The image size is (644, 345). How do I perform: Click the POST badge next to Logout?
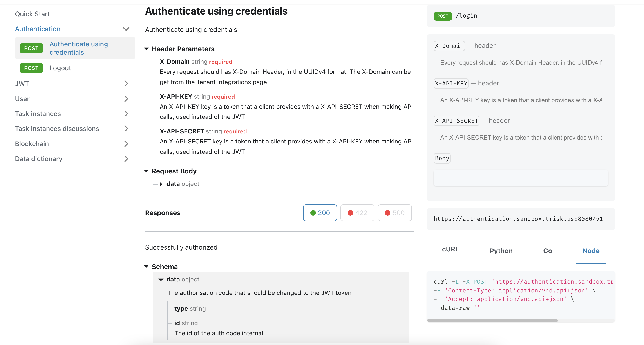(x=31, y=68)
